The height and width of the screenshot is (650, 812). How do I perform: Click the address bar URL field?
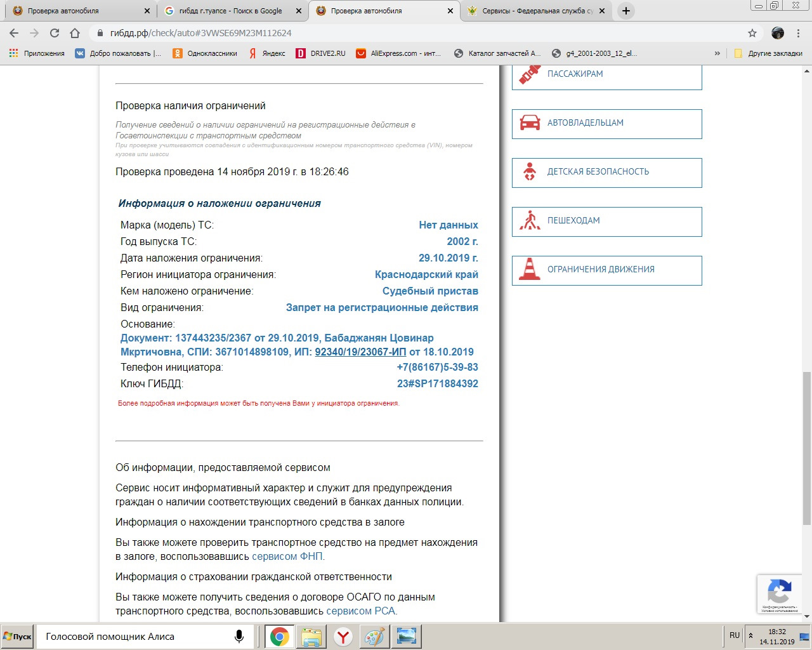coord(419,33)
